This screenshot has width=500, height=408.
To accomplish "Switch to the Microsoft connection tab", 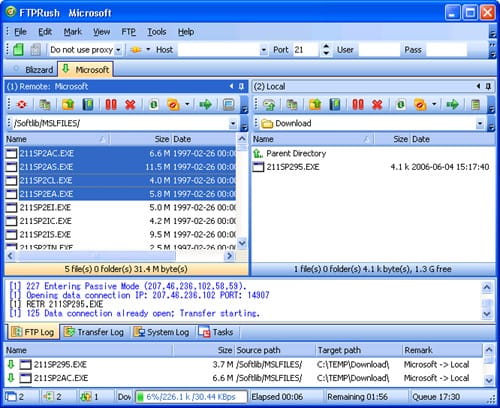I will click(85, 69).
